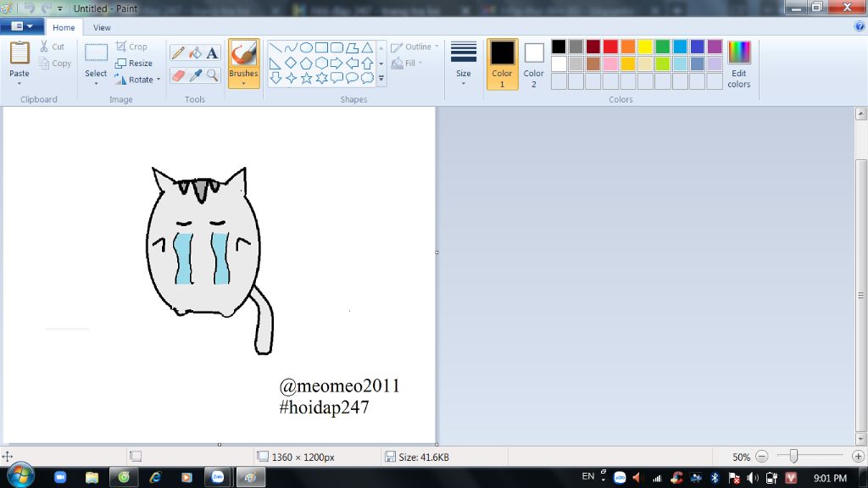Open the Resize dialog
Image resolution: width=868 pixels, height=488 pixels.
point(133,63)
